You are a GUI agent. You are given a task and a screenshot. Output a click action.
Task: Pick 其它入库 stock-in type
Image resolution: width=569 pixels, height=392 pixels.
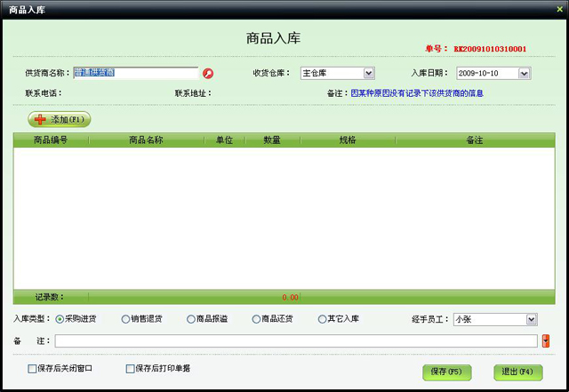[x=322, y=319]
